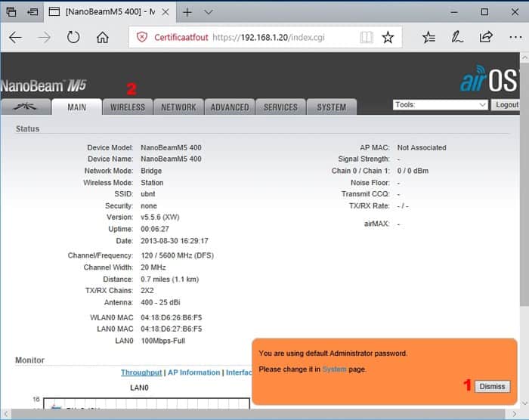This screenshot has height=420, width=529.
Task: Switch to the SYSTEM tab
Action: tap(332, 107)
